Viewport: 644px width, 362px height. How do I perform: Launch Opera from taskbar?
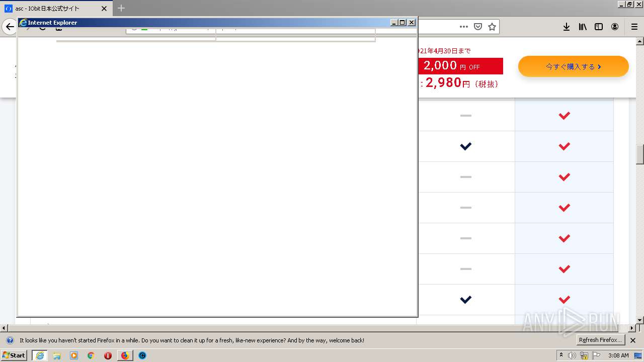coord(108,355)
